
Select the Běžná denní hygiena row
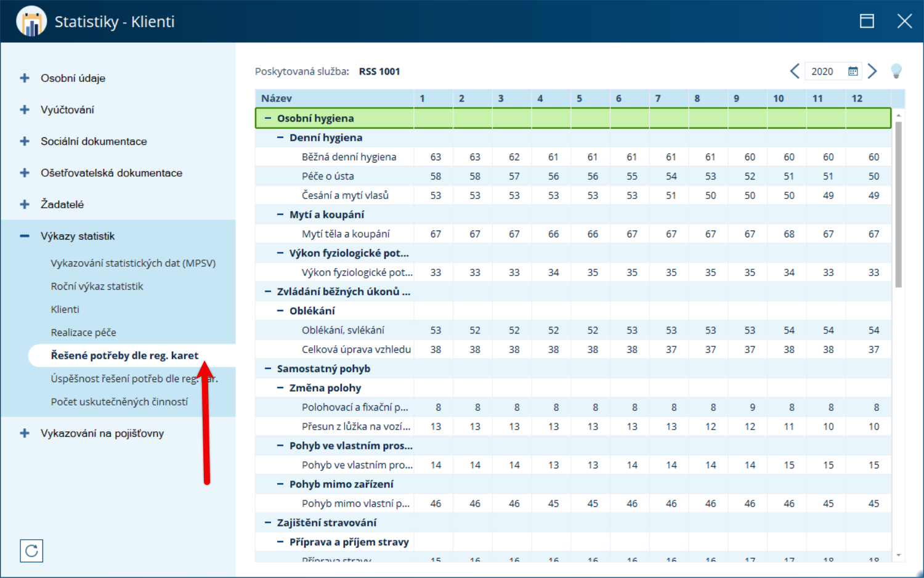click(573, 157)
